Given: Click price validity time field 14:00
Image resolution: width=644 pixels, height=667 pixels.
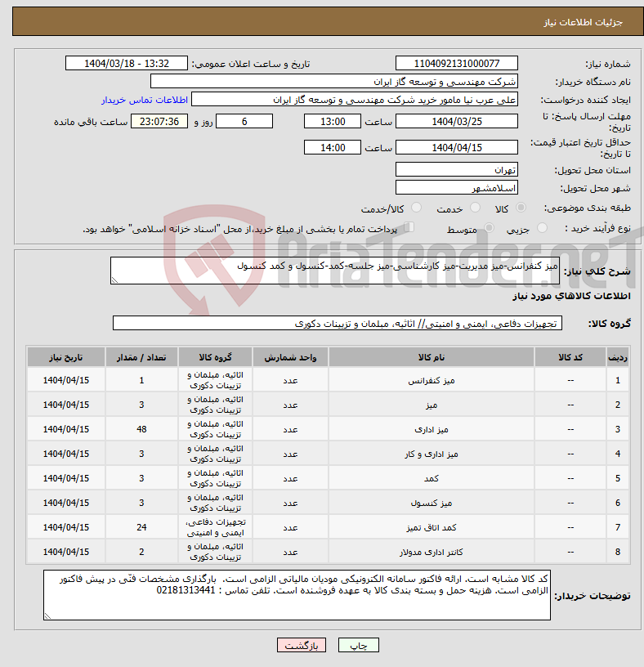Looking at the screenshot, I should click(332, 148).
